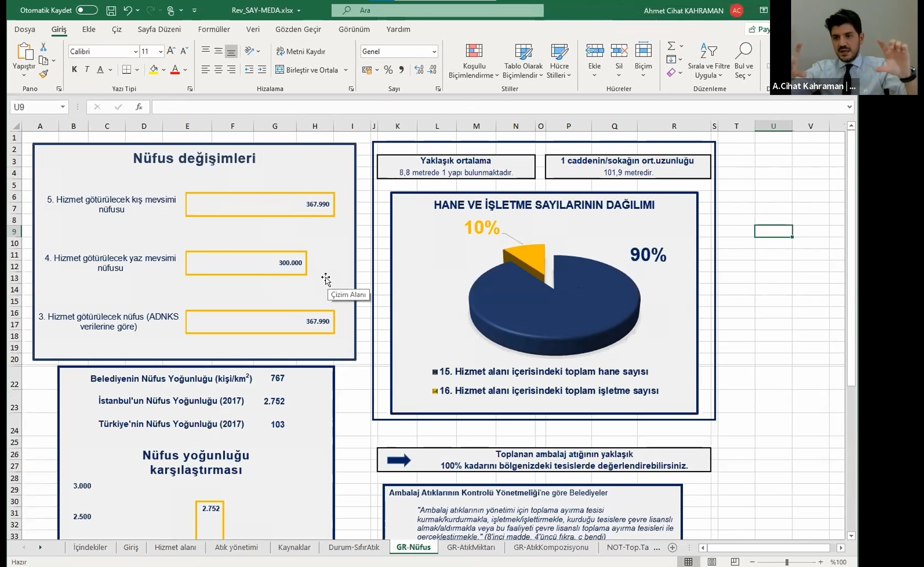Select column header U
Viewport: 924px width, 567px height.
(773, 126)
